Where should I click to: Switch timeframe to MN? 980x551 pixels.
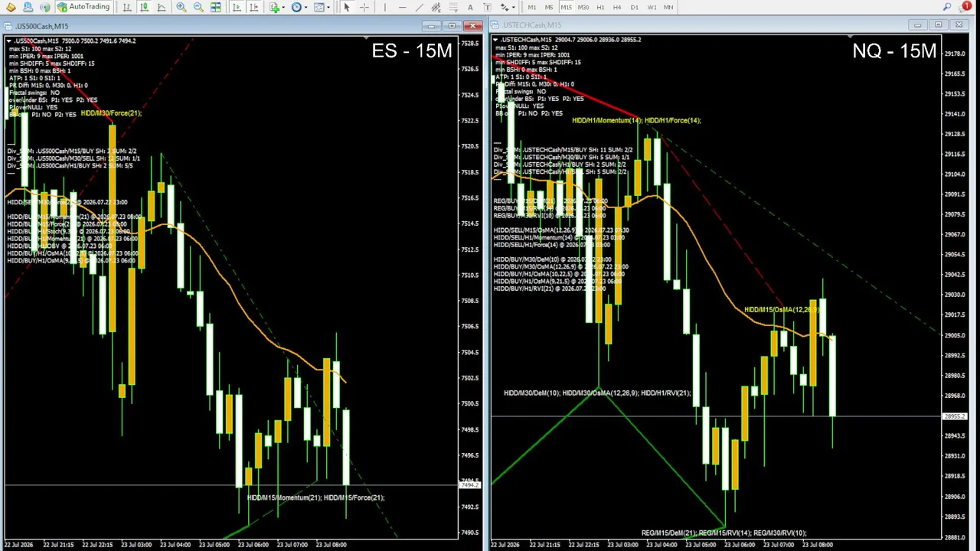[668, 7]
